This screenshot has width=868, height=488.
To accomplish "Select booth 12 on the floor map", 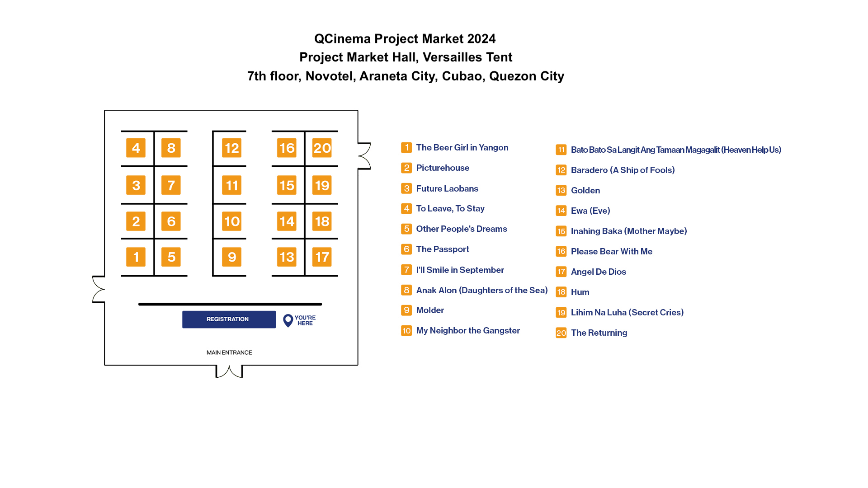I will [231, 148].
